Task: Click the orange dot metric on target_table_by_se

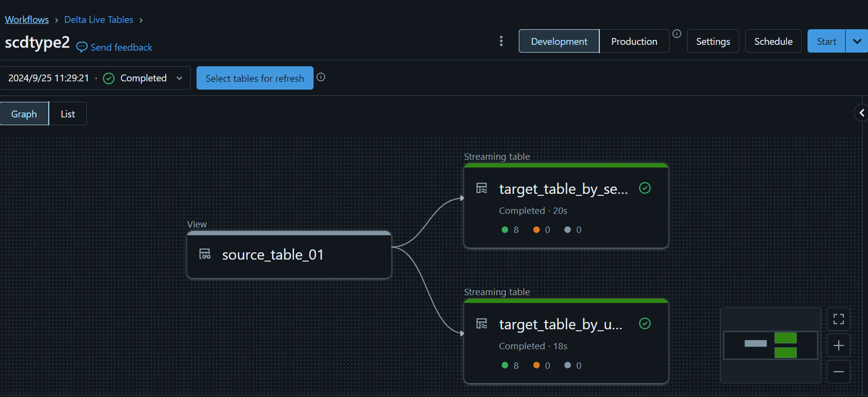Action: 536,229
